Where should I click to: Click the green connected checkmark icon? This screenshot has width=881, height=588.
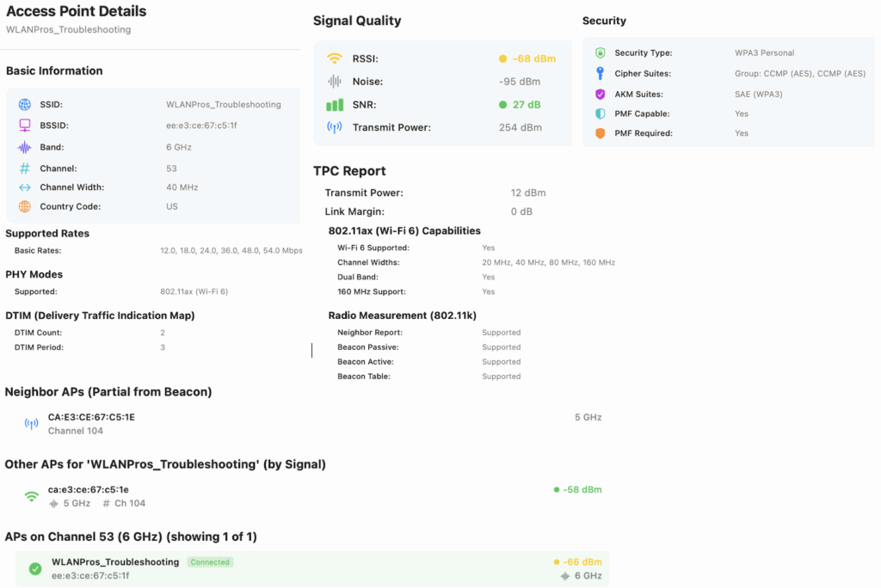tap(35, 569)
